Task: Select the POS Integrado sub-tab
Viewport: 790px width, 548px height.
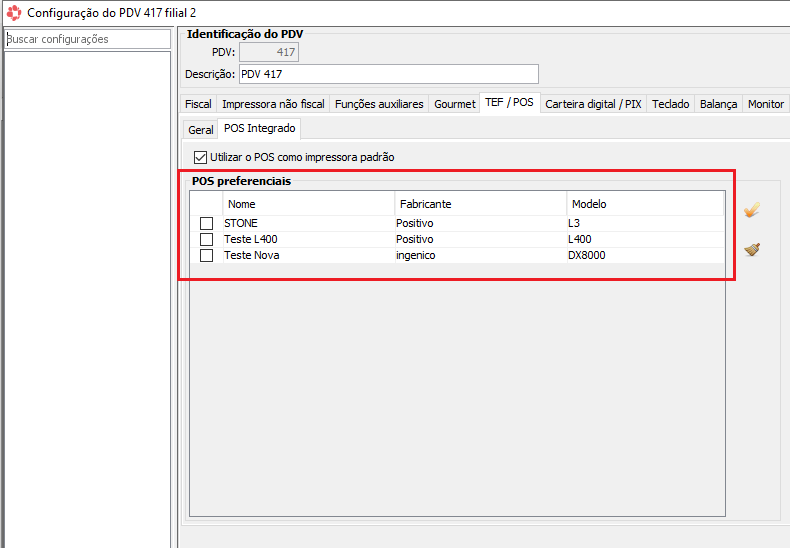Action: coord(259,128)
